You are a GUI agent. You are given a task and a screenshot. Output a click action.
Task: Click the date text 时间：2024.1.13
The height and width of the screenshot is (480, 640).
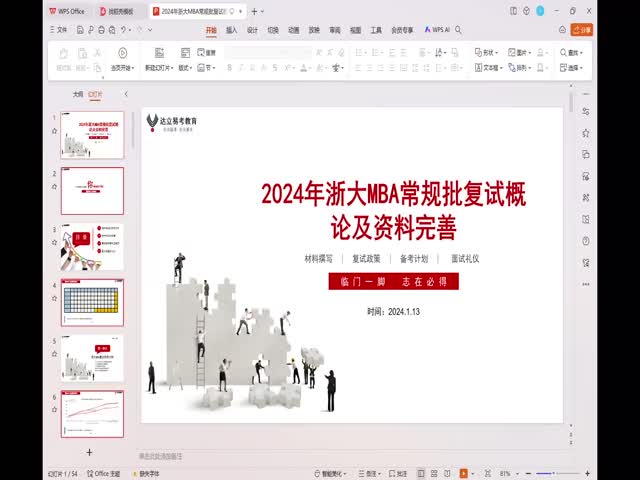pos(393,312)
